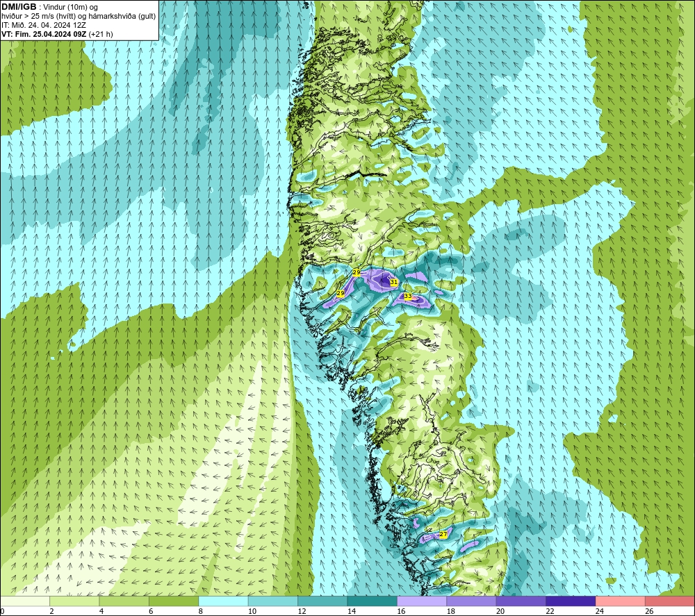Screen dimensions: 695x616
Task: Pick the 8–10 m/s light cyan swatch
Action: click(x=223, y=601)
